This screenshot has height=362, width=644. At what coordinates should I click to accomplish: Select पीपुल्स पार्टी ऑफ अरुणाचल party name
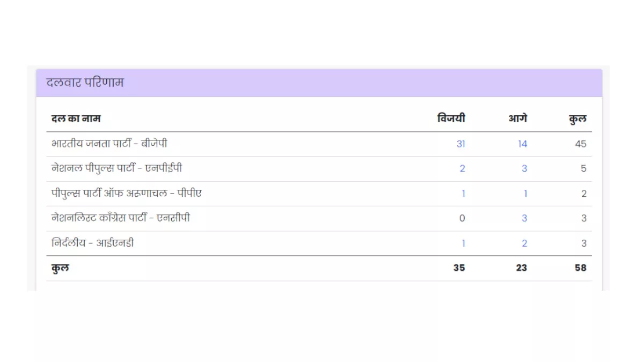[x=127, y=194]
